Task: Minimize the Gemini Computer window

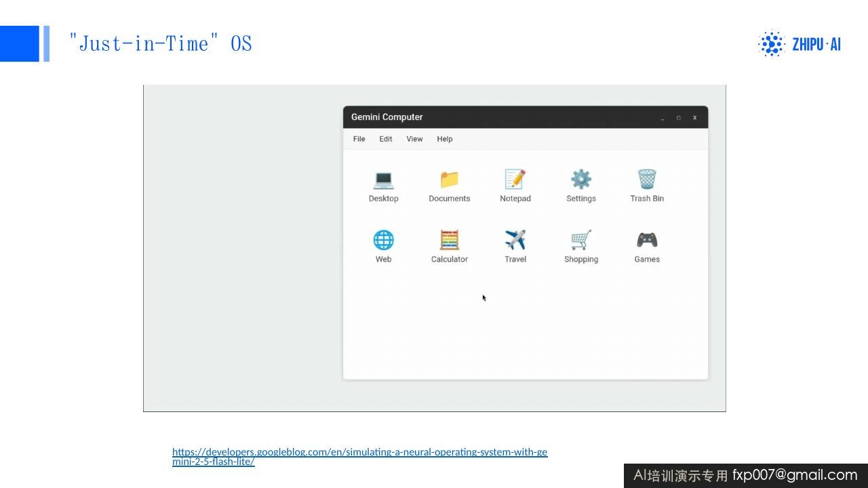Action: (x=663, y=118)
